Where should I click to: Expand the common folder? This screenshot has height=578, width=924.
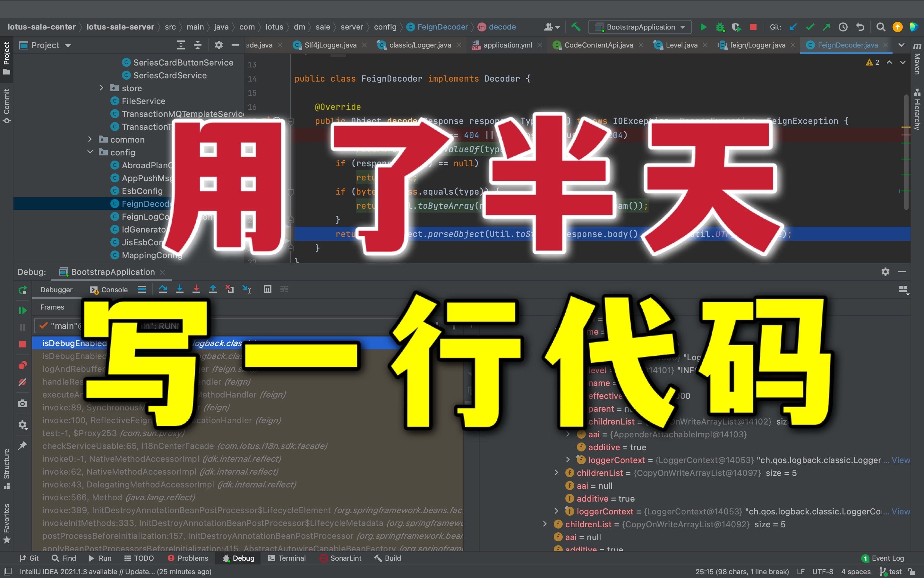90,139
